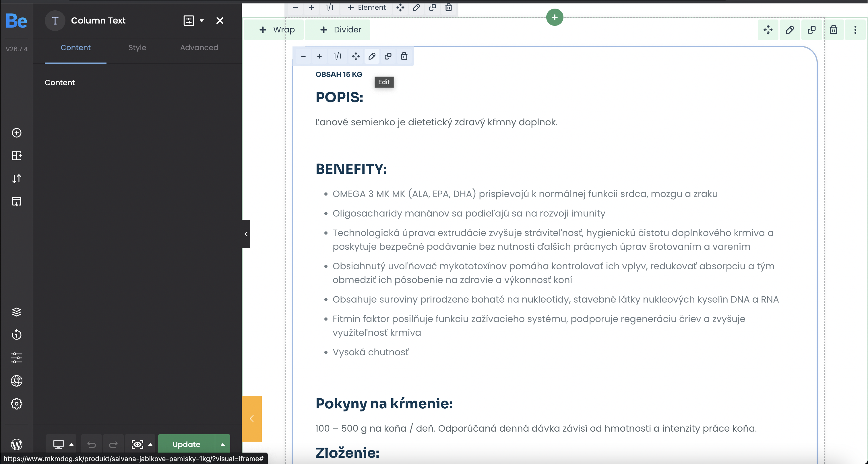Click the 'Ľanové semienko' description paragraph
This screenshot has height=464, width=868.
click(x=436, y=122)
